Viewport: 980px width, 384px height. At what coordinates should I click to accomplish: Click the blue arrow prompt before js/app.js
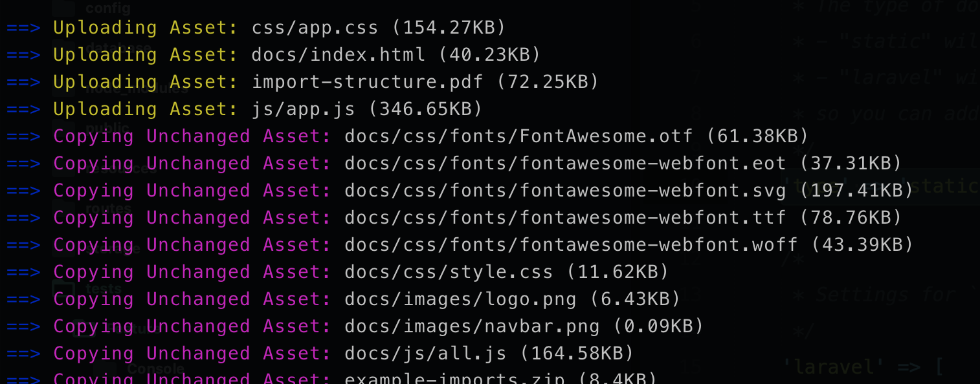click(23, 109)
